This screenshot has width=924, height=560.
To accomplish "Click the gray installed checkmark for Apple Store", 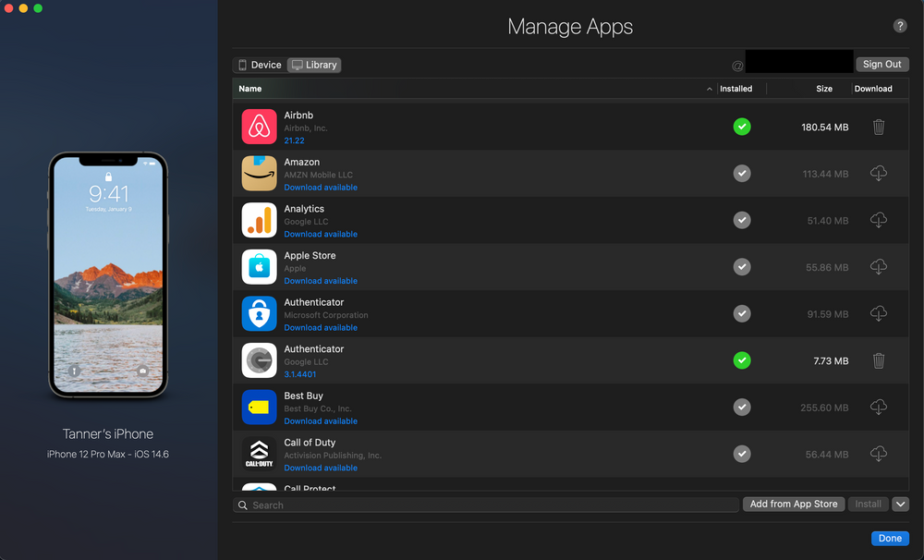I will point(742,267).
